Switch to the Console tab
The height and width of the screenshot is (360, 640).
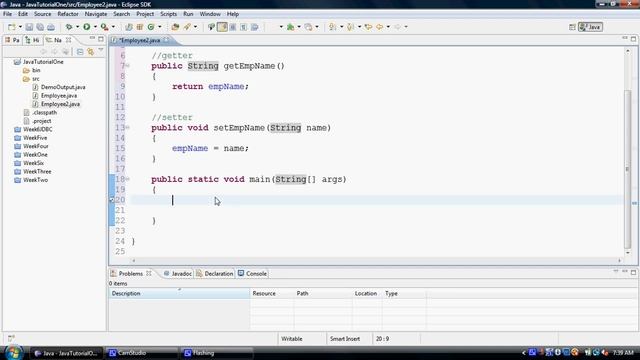[x=252, y=273]
